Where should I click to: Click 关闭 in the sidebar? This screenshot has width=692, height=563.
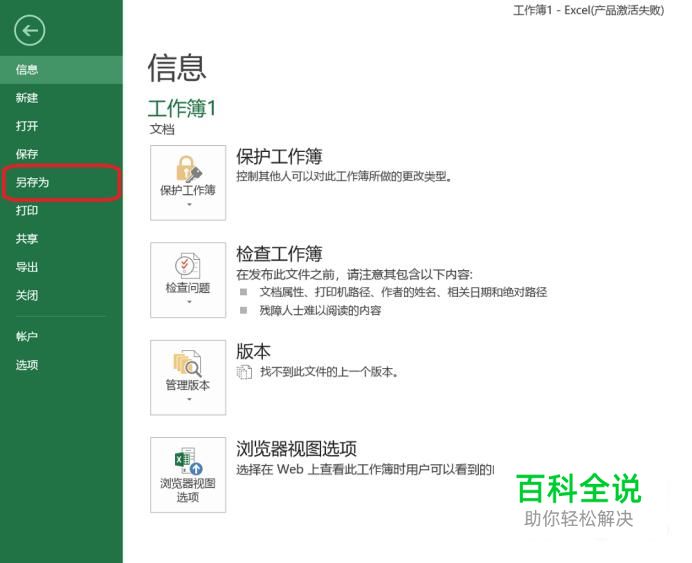27,295
